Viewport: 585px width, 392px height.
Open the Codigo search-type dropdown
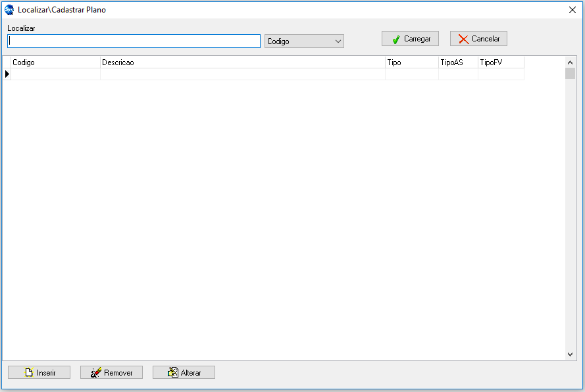(x=304, y=41)
